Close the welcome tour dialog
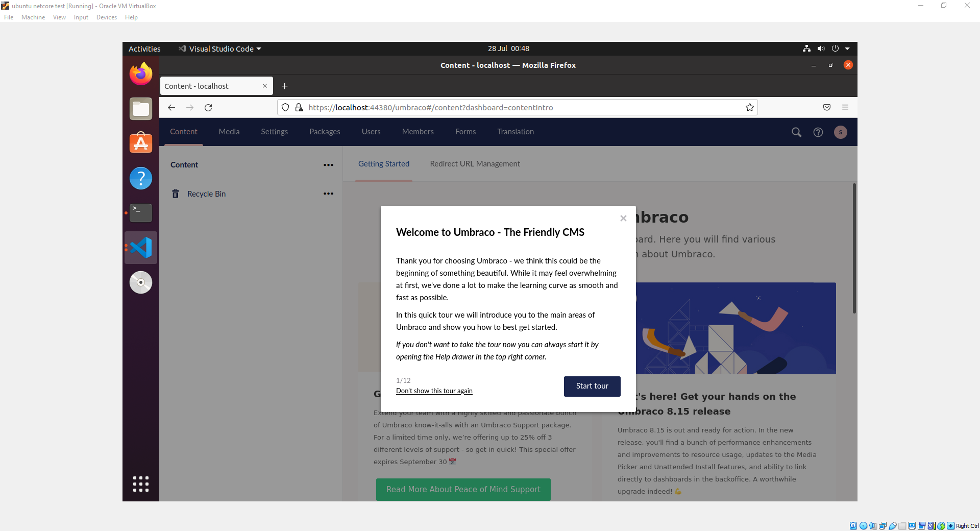 [623, 219]
